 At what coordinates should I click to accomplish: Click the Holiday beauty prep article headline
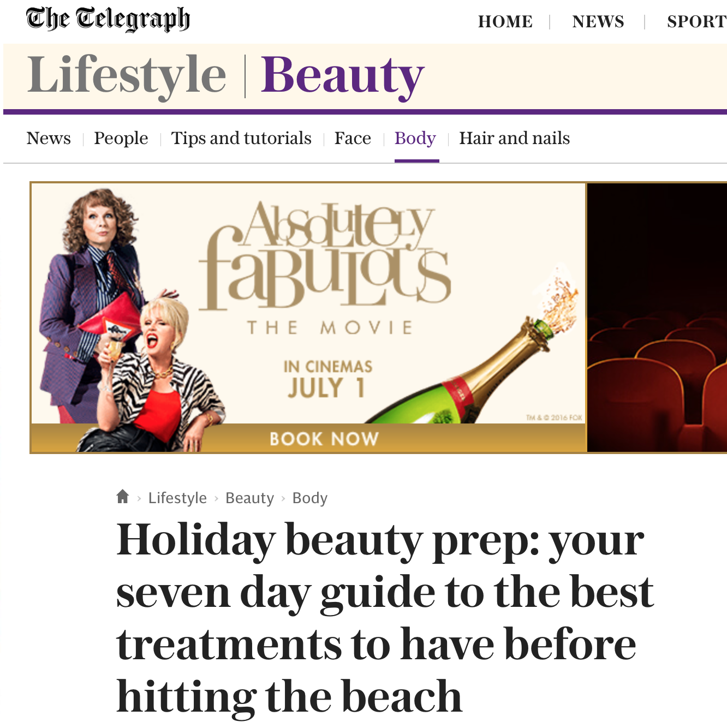[x=385, y=618]
